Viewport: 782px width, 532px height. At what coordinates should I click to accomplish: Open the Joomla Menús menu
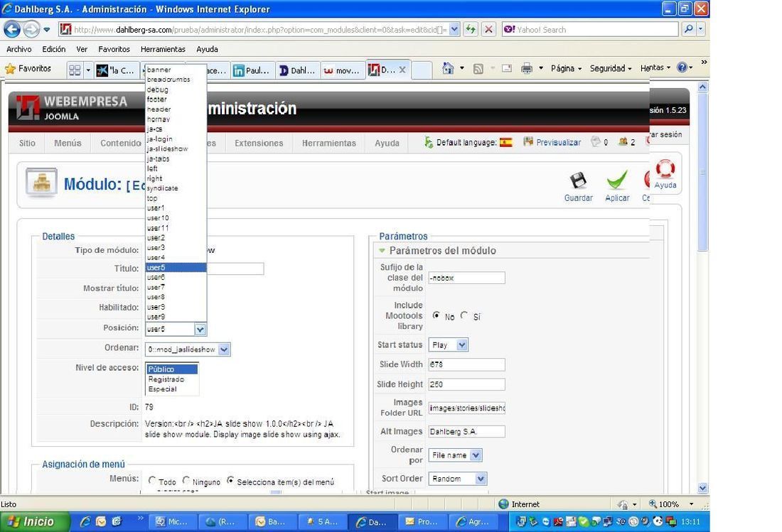click(68, 143)
